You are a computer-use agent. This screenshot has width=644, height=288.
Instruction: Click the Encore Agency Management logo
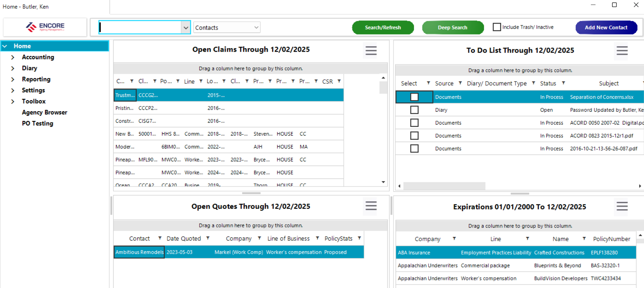click(x=45, y=27)
